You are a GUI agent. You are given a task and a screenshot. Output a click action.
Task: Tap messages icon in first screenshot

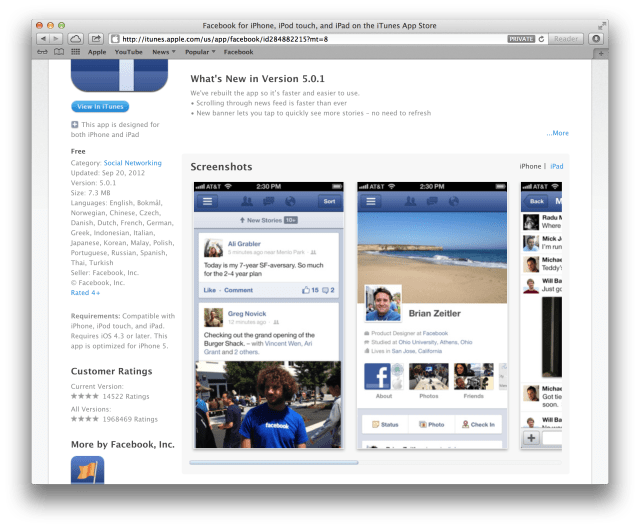coord(269,201)
